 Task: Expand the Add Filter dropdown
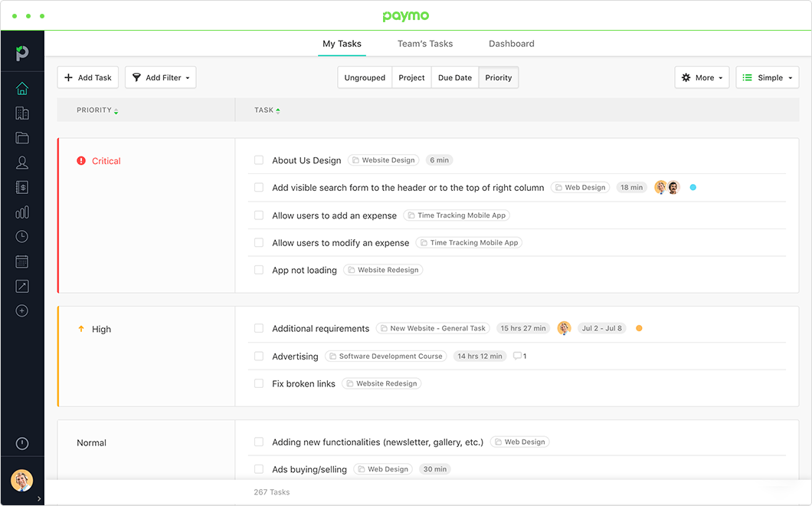point(160,77)
